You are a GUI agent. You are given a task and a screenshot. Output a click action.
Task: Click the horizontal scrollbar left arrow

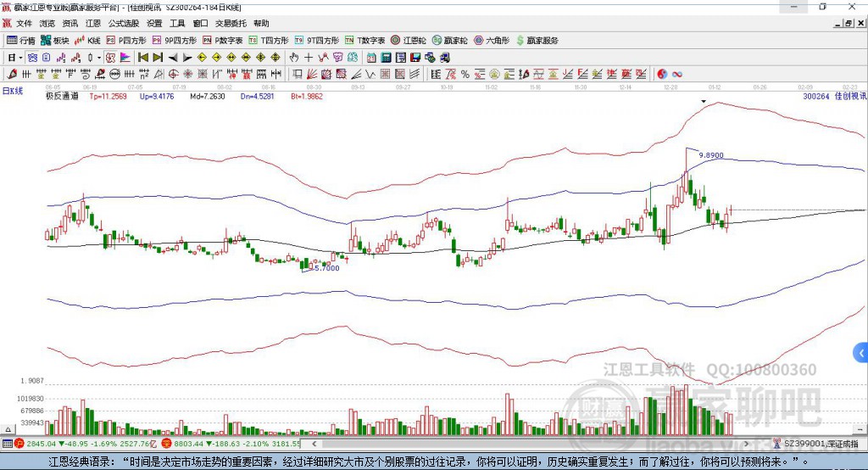pos(314,444)
